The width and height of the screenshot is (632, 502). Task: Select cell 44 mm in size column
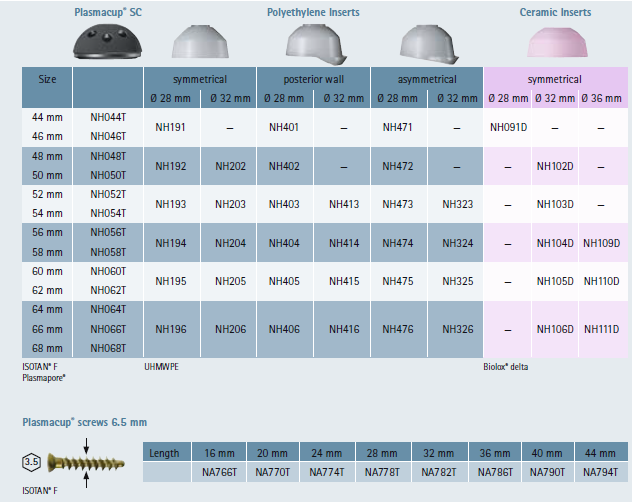(47, 117)
